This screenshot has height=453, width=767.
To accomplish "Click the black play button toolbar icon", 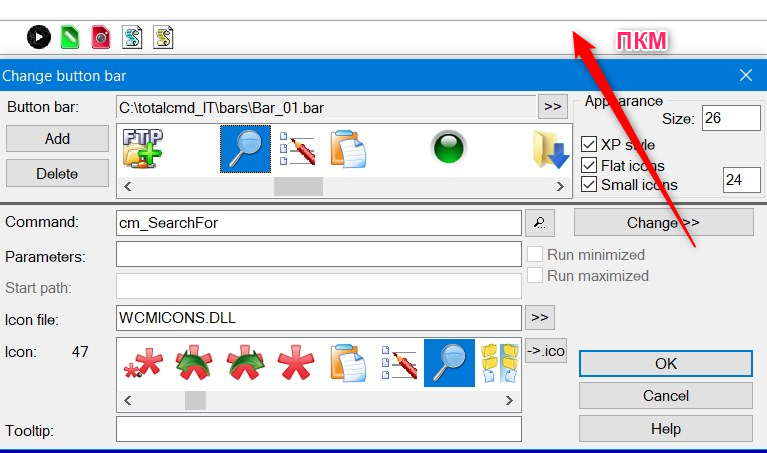I will (x=39, y=37).
